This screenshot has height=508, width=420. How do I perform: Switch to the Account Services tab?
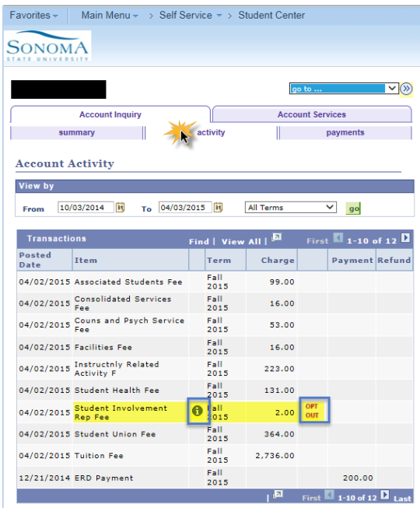312,114
